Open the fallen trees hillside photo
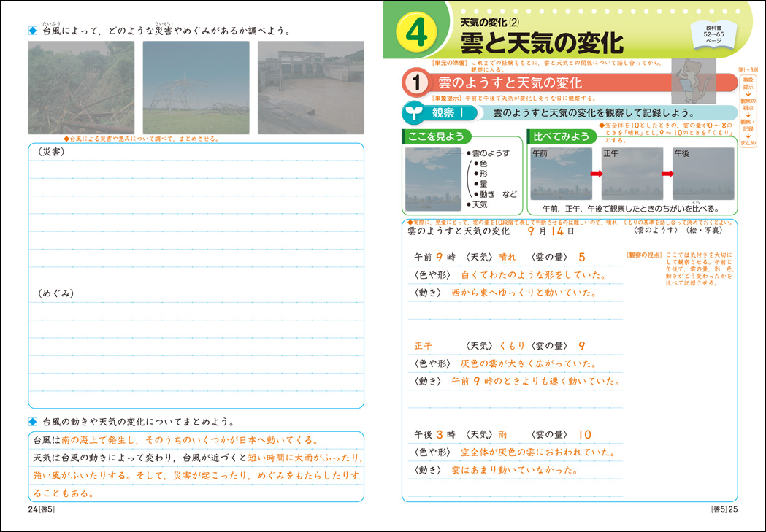 [x=81, y=88]
